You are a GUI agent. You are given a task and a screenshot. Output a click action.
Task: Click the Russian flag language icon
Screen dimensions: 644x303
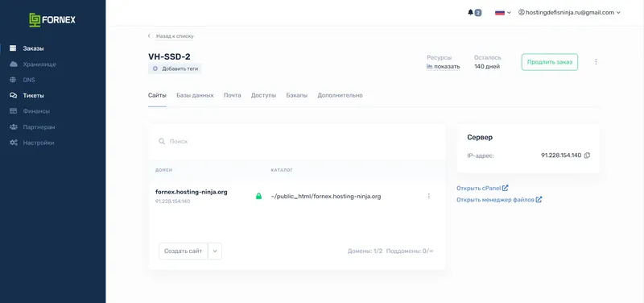(x=499, y=12)
